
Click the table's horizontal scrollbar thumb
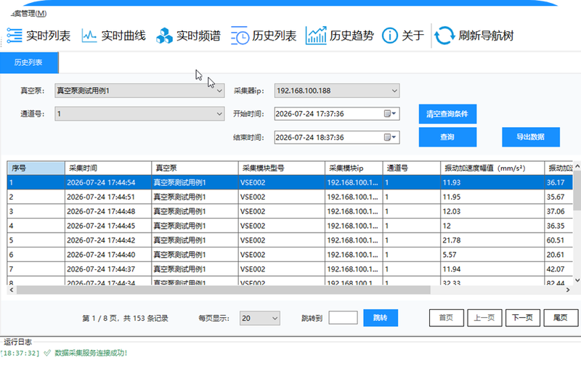(x=224, y=290)
